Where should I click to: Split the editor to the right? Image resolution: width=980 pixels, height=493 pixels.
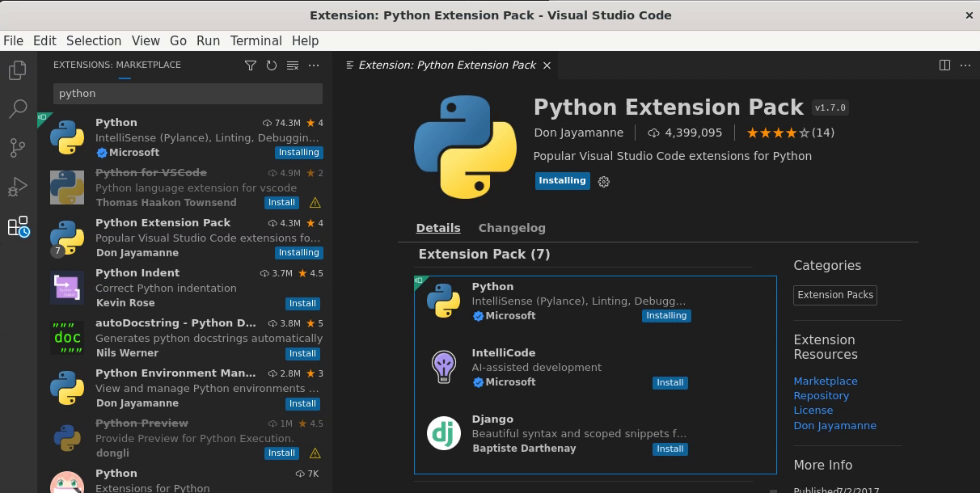coord(944,65)
